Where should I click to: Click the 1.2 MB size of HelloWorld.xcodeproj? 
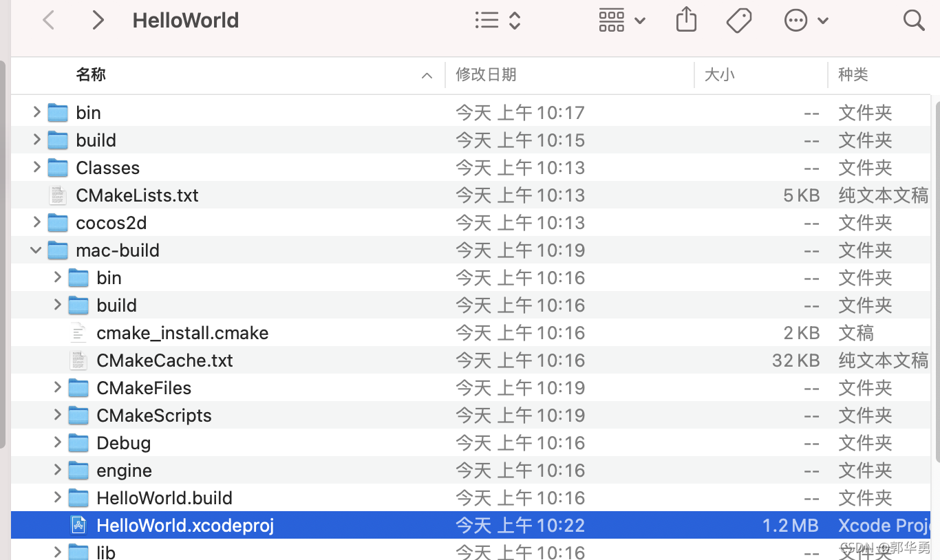coord(791,526)
